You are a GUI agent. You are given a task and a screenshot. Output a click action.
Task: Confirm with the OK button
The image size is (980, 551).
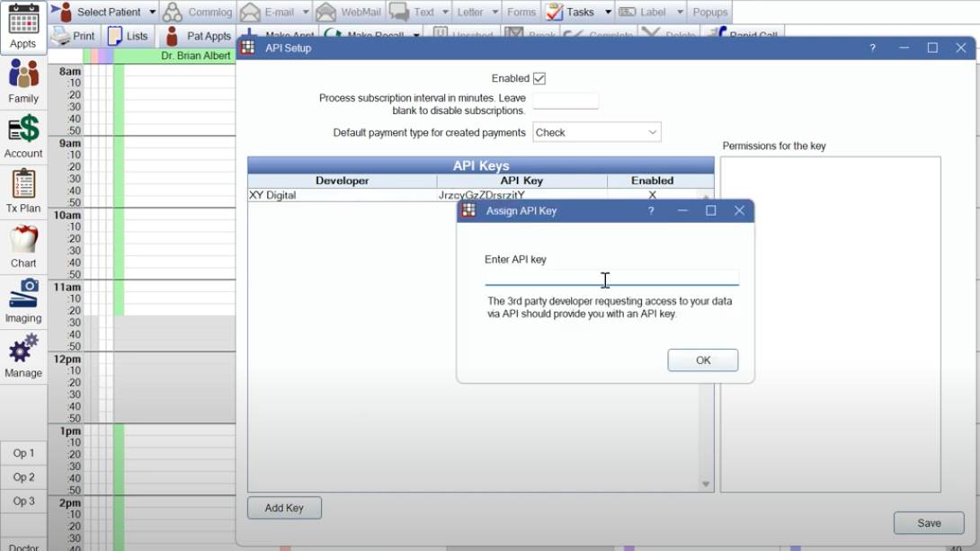pyautogui.click(x=702, y=360)
